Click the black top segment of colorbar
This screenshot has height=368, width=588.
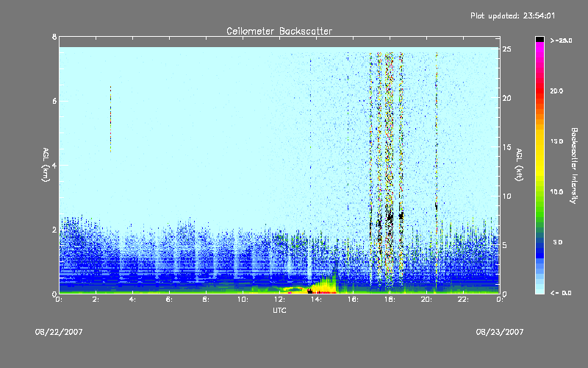(x=539, y=39)
